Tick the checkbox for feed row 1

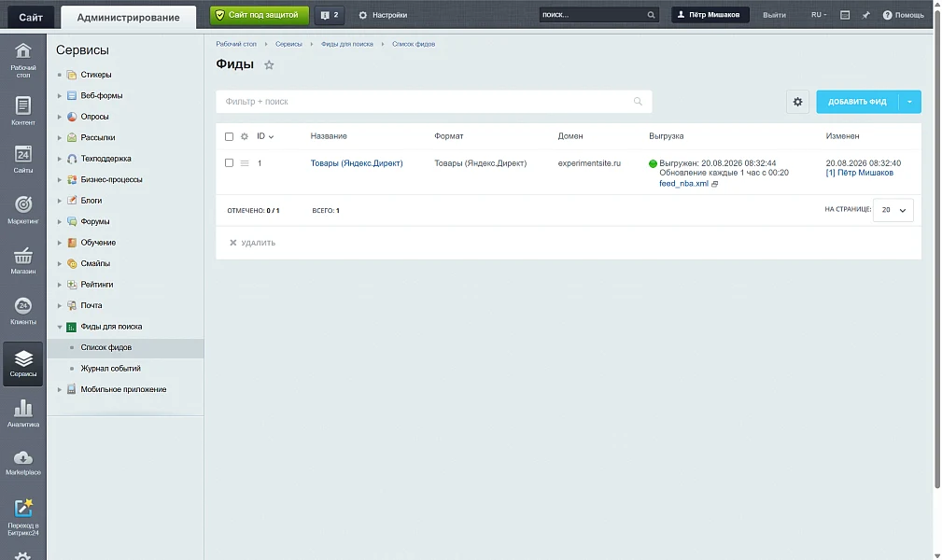pos(229,162)
